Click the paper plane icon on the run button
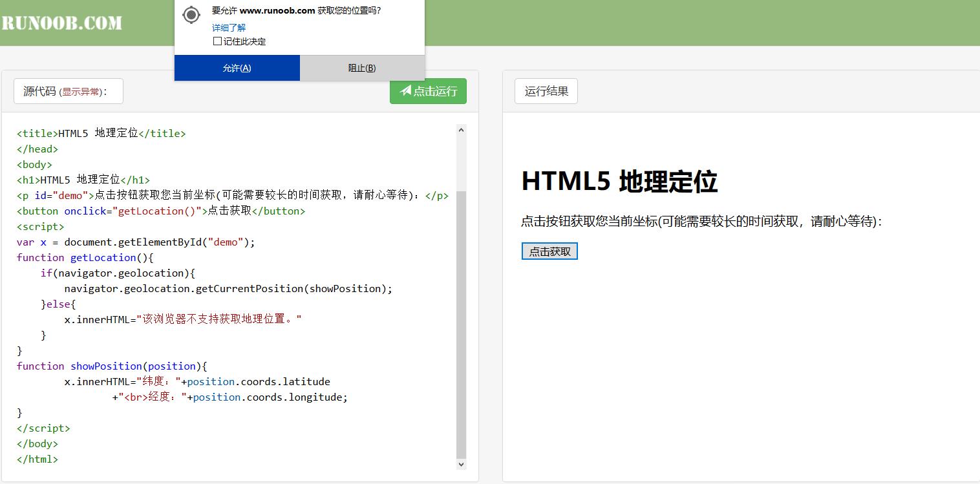 coord(406,91)
